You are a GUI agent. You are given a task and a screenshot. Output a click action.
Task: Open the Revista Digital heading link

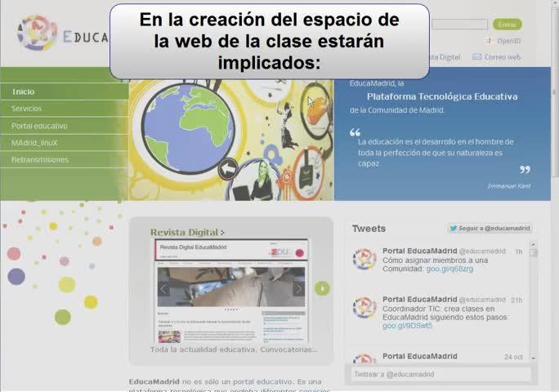187,233
